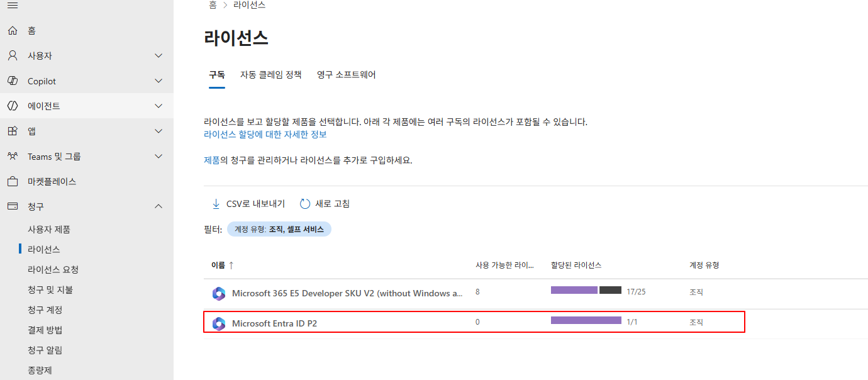Expand the 앱 menu chevron
Viewport: 868px width, 380px height.
point(159,131)
